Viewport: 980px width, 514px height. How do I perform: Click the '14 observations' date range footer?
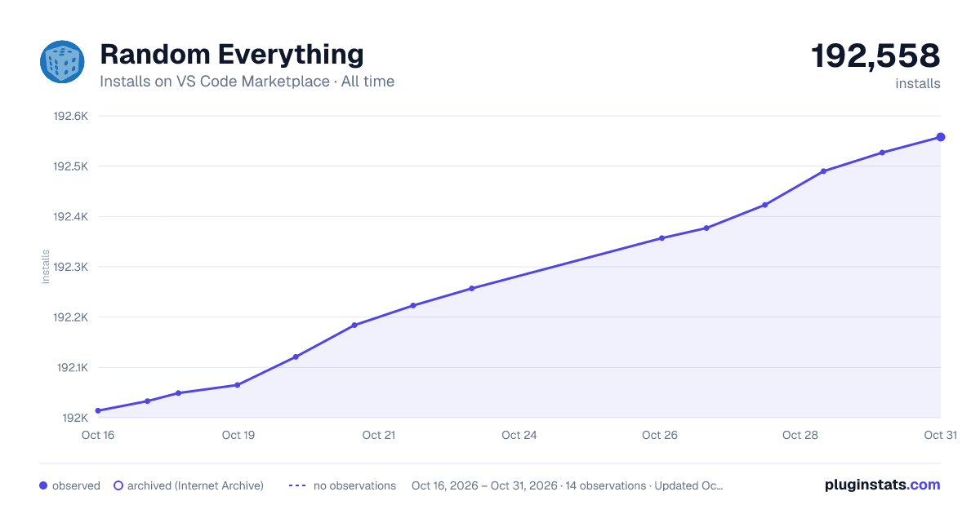pyautogui.click(x=568, y=485)
